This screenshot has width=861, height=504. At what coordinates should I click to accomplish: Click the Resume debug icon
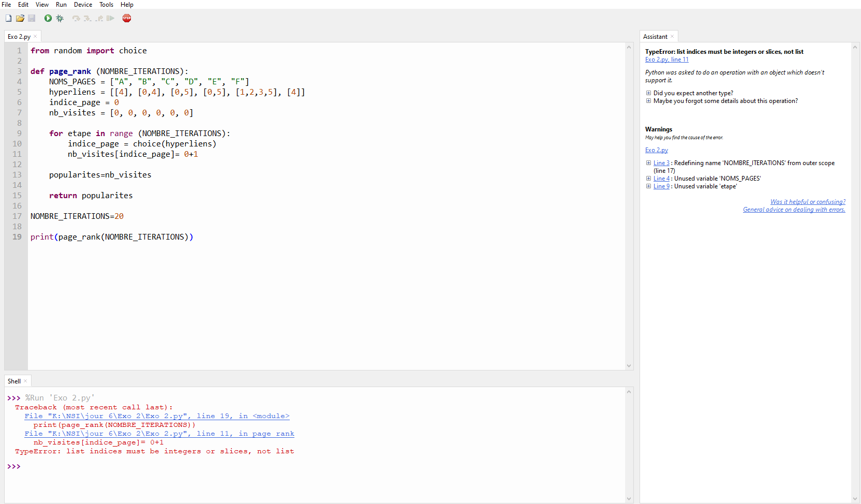pos(110,18)
